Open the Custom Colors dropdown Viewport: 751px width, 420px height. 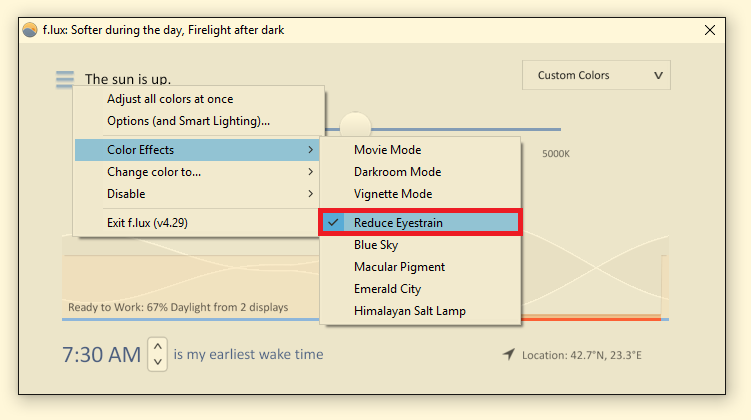pos(596,75)
